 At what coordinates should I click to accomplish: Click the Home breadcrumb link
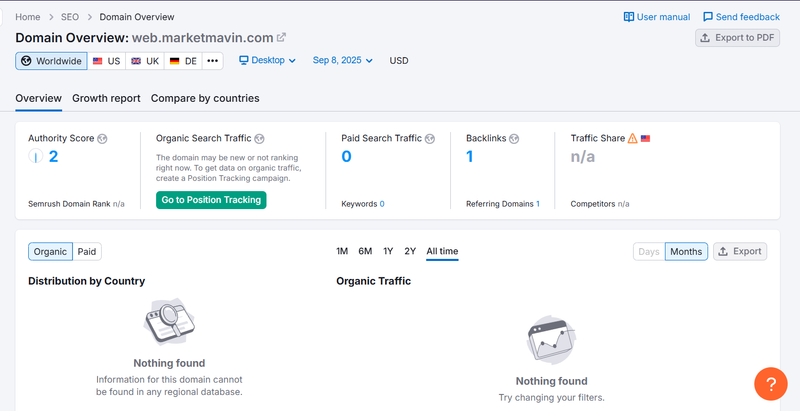coord(28,17)
